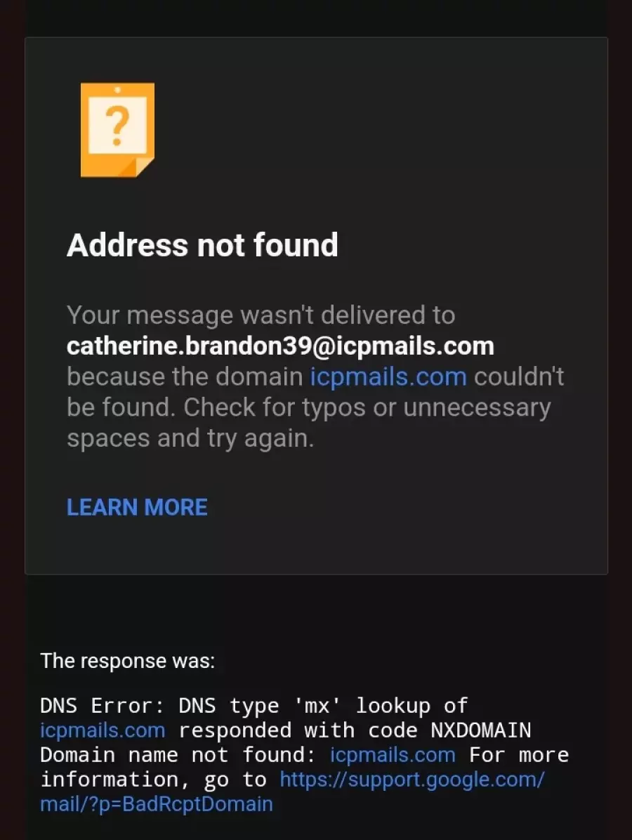Click the 'DNS Error: DNS type' text
The image size is (632, 840).
point(159,706)
